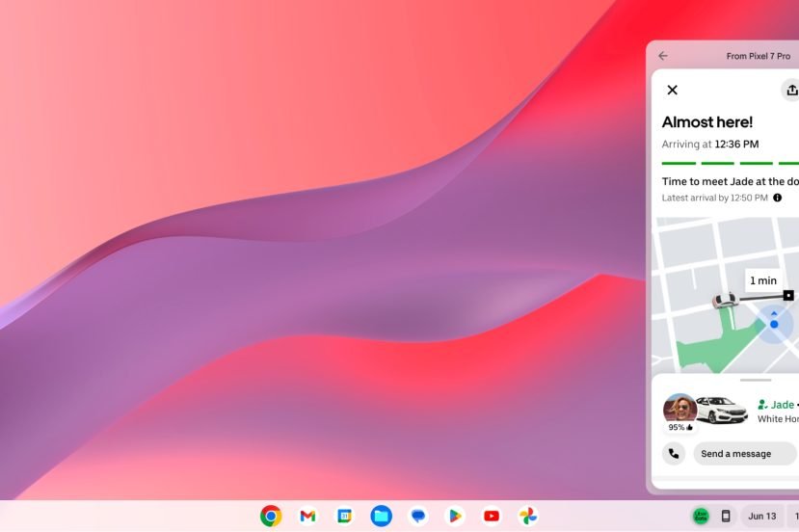The width and height of the screenshot is (799, 532).
Task: Click Latest arrival by 12:50 PM text
Action: (x=715, y=198)
